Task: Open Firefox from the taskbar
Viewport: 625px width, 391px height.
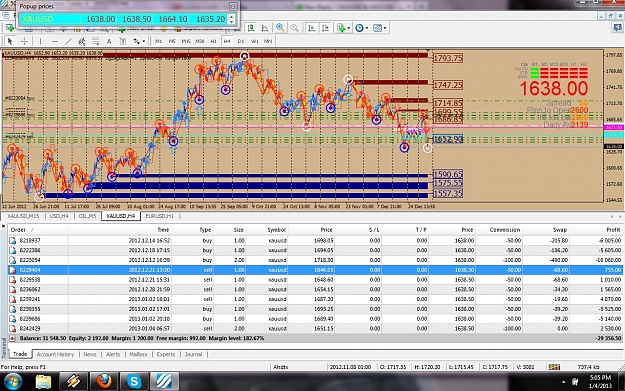Action: pos(104,381)
